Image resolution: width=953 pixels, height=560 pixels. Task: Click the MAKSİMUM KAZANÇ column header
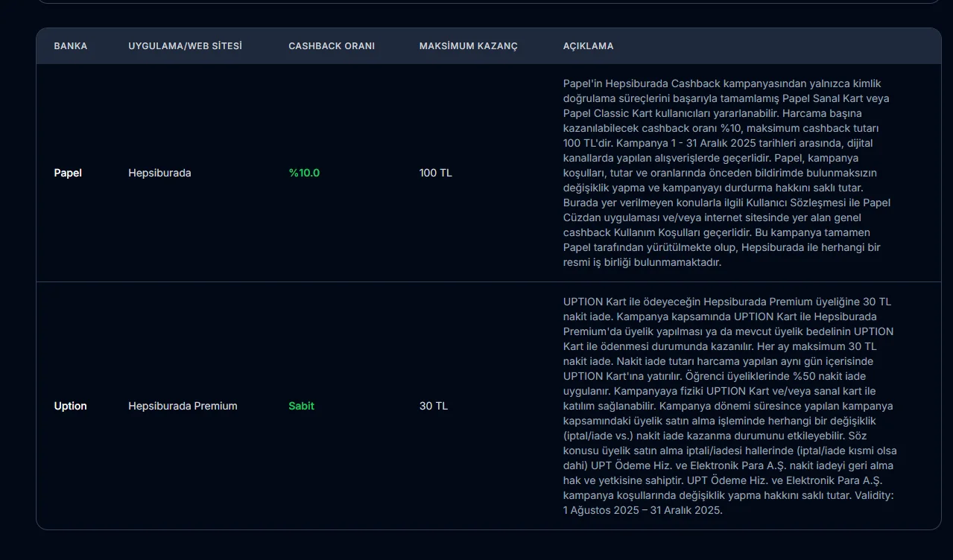point(469,46)
